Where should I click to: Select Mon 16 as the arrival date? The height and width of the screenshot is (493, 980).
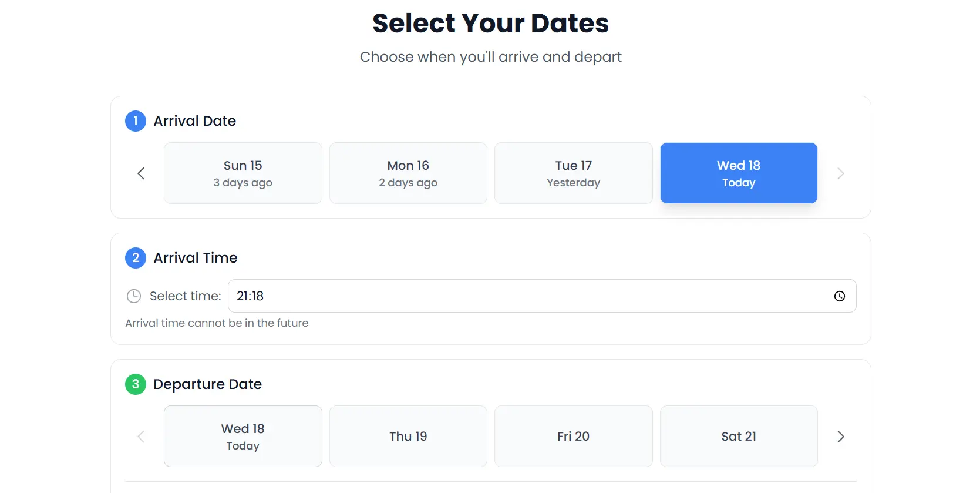(408, 173)
